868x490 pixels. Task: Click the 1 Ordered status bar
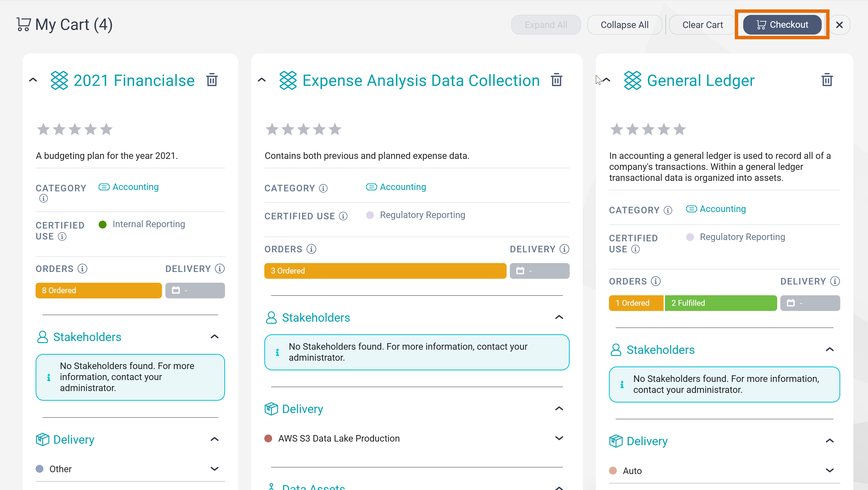tap(636, 303)
